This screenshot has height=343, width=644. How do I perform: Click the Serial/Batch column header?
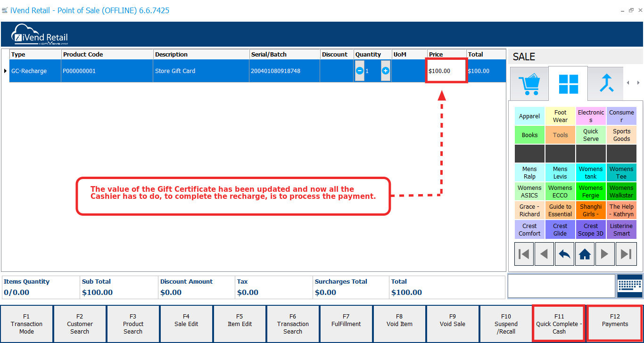click(284, 54)
